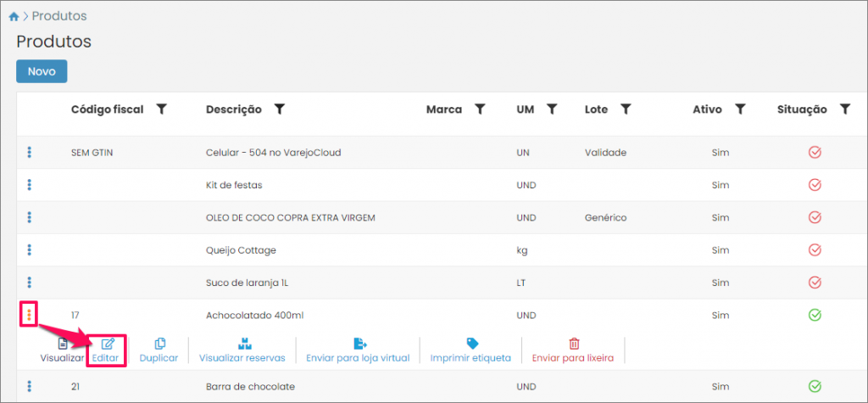Screen dimensions: 868x403
Task: Filter the Ativo column
Action: pos(740,109)
